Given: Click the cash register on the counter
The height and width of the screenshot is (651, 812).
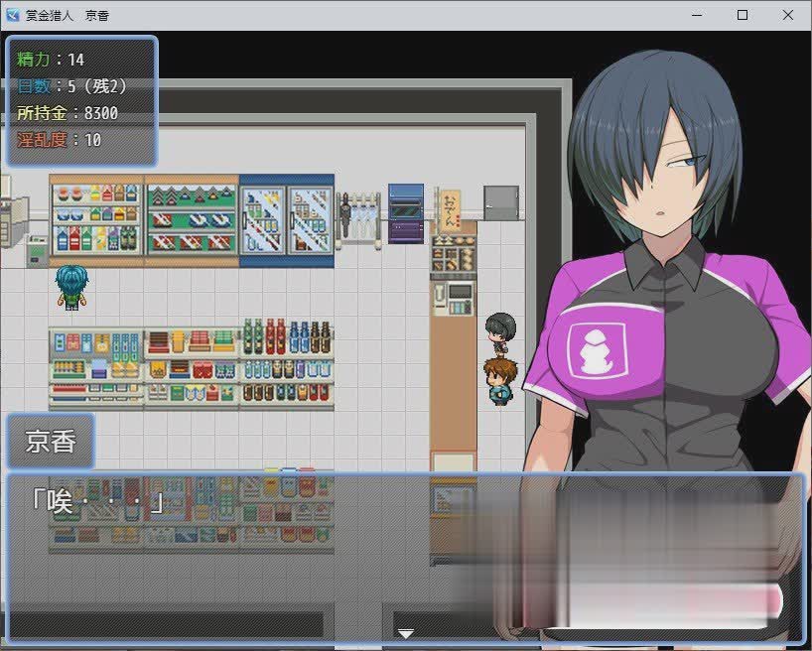Looking at the screenshot, I should pos(460,298).
